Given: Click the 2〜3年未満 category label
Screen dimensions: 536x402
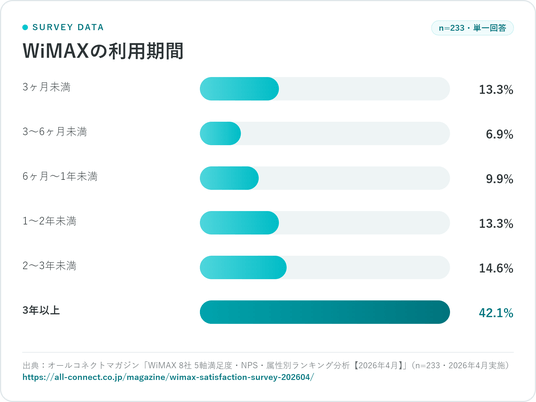Looking at the screenshot, I should pos(49,266).
